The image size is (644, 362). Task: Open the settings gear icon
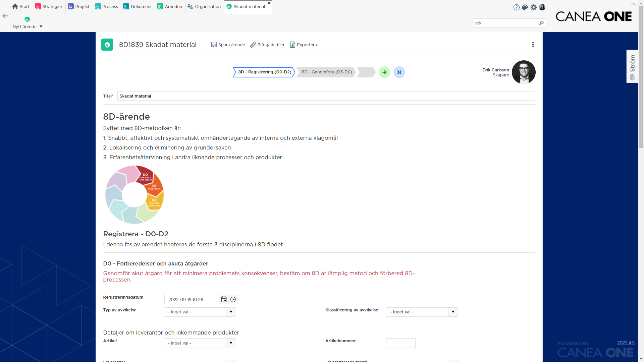point(534,7)
